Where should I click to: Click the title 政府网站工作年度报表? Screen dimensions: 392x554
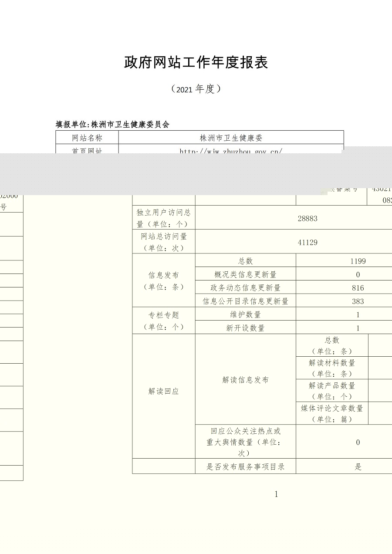click(x=196, y=63)
